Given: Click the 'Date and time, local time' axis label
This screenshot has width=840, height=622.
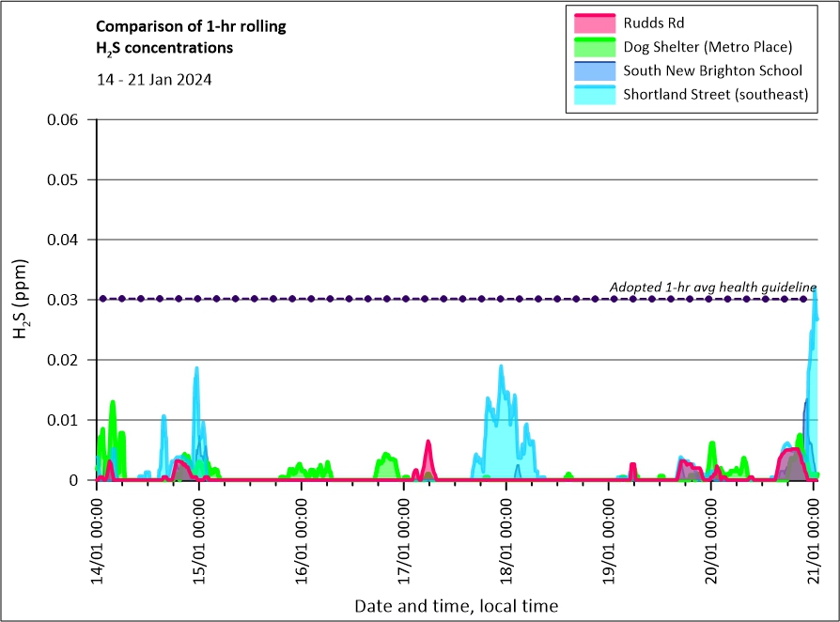Looking at the screenshot, I should 456,606.
